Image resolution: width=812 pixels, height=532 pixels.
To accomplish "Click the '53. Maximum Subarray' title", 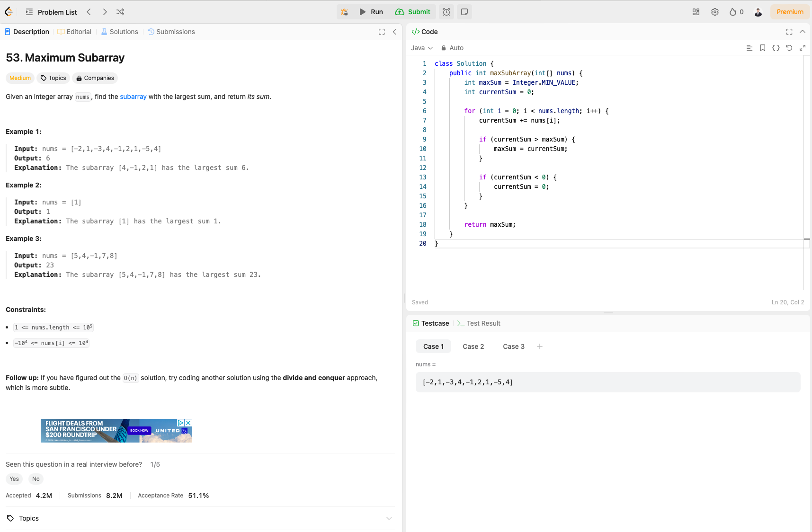I will click(x=65, y=58).
